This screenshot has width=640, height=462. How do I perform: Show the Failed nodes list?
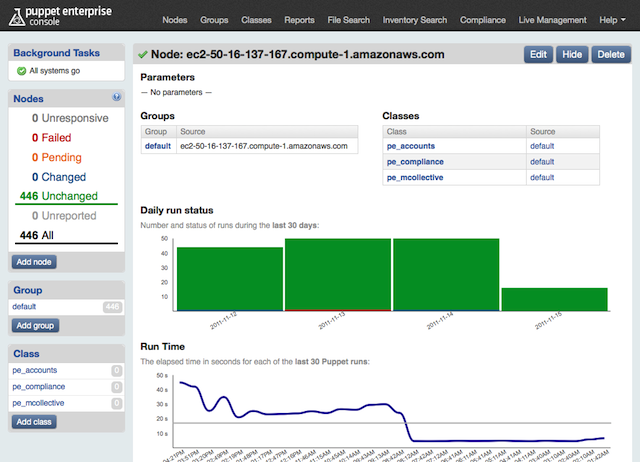tap(57, 137)
